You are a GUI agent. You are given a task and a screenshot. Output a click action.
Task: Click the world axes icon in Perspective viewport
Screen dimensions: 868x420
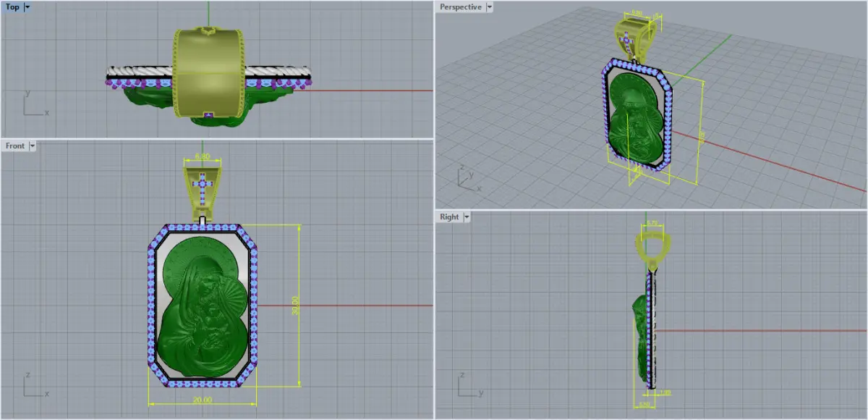coord(468,178)
